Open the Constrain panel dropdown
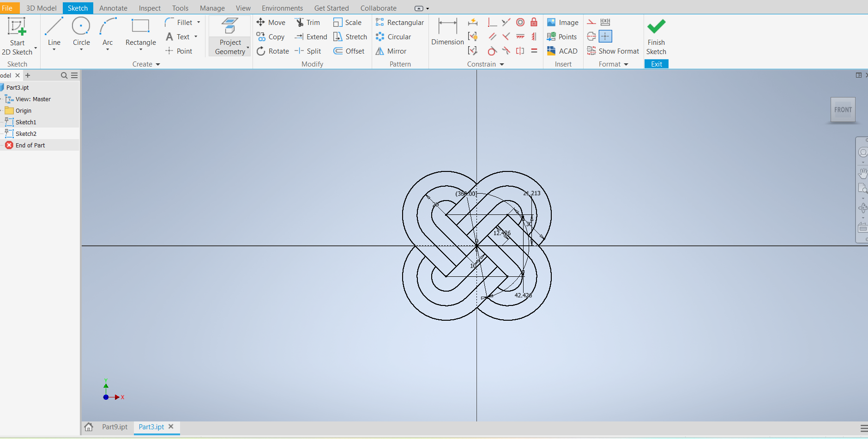Viewport: 868px width, 439px height. (501, 64)
